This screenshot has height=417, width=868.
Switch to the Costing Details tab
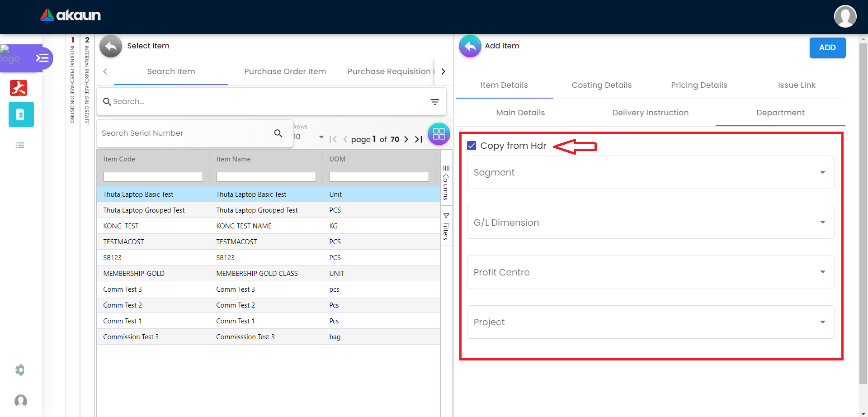(x=601, y=85)
